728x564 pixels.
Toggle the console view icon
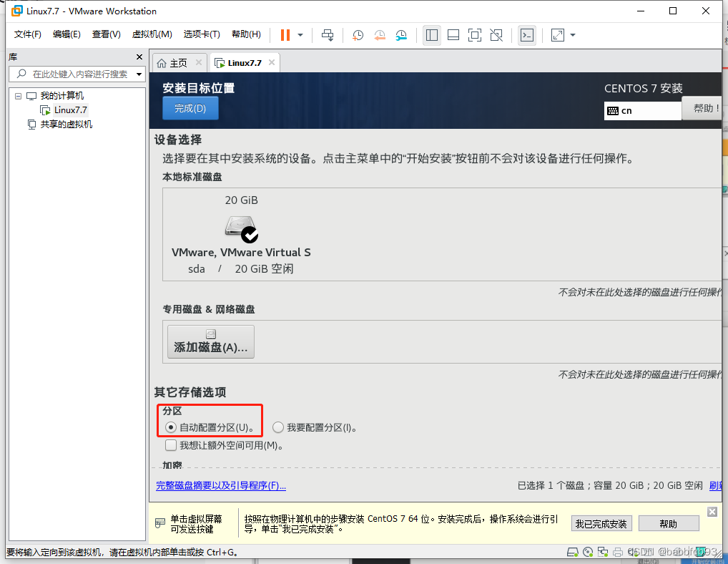(527, 35)
